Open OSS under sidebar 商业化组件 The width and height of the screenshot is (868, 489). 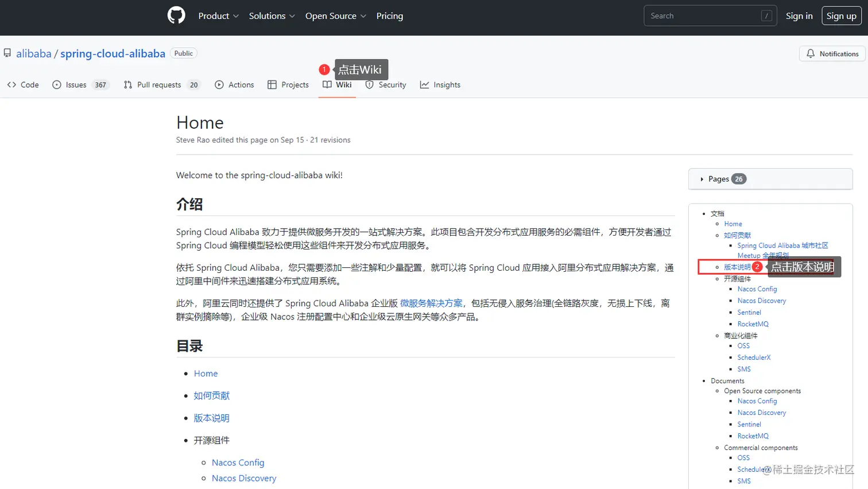click(x=743, y=346)
